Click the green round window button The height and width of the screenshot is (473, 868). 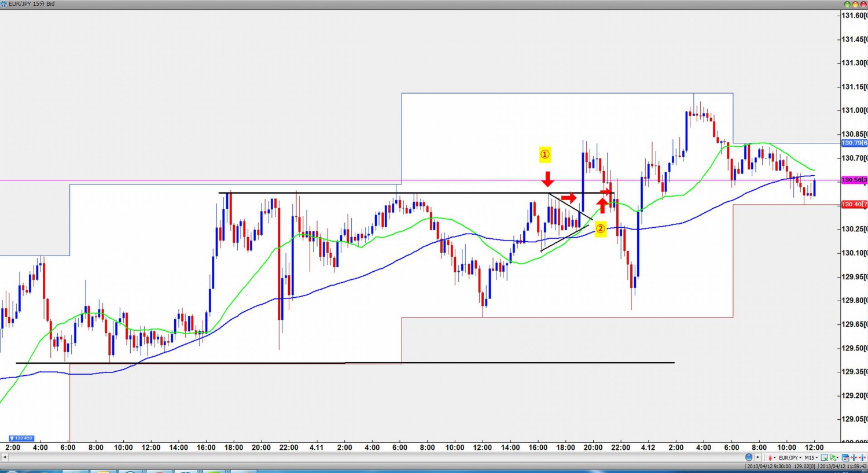click(x=847, y=4)
